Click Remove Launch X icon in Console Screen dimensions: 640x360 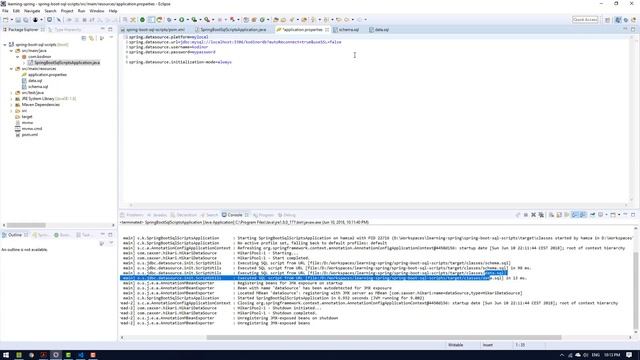533,215
